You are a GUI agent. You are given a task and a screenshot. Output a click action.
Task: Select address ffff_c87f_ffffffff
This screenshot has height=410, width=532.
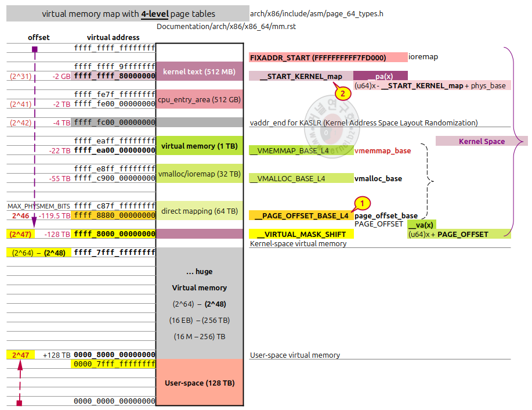click(115, 206)
